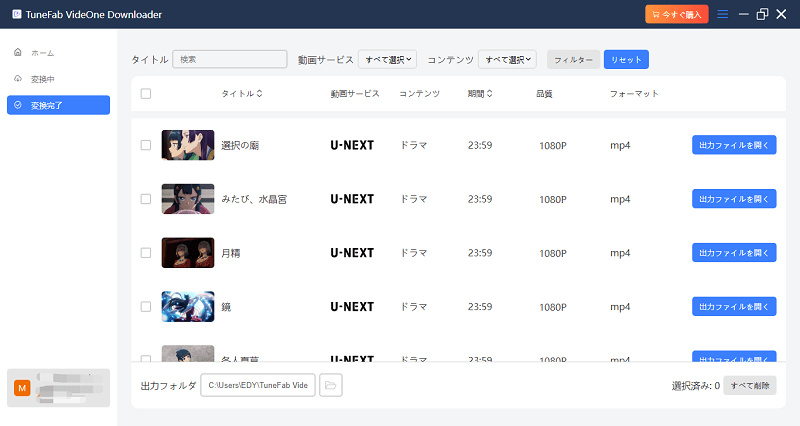
Task: Open the output folder browse icon
Action: (331, 385)
